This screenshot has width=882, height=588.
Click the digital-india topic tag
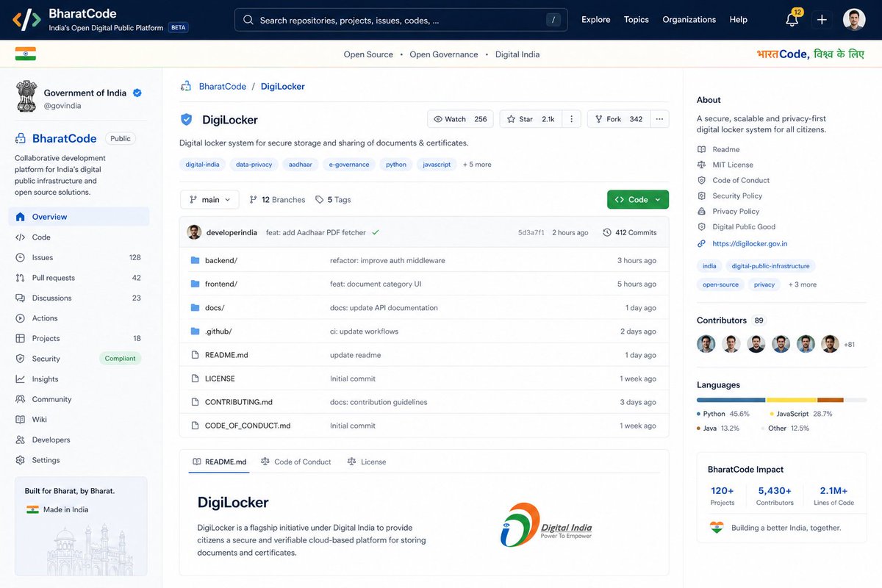tap(202, 165)
